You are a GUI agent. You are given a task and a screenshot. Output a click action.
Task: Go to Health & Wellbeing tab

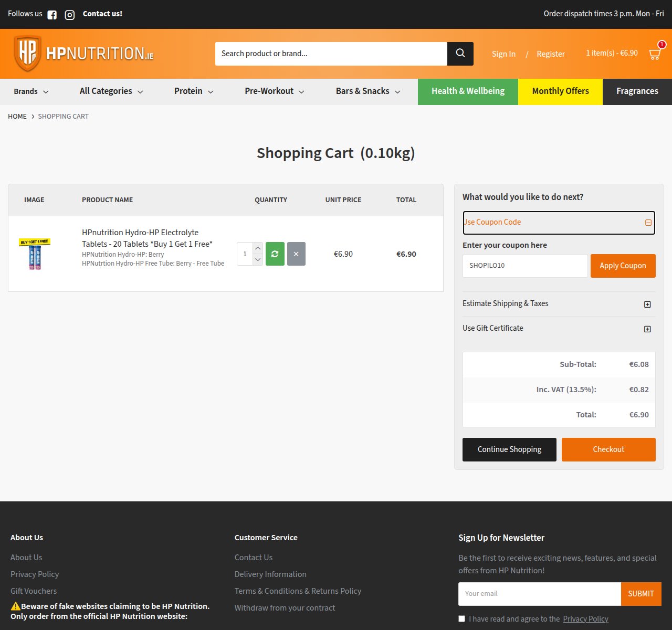[468, 91]
